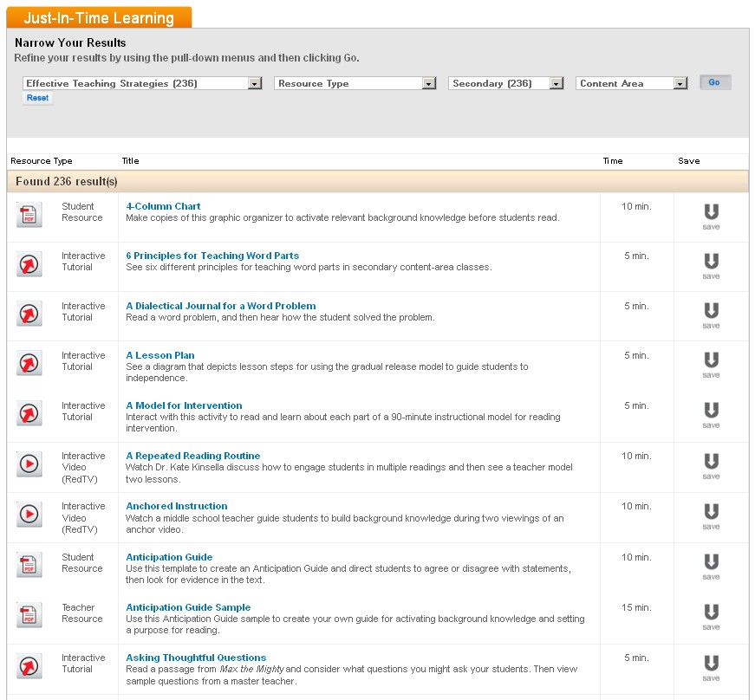Save the Anticipation Guide Sample resource
This screenshot has height=700, width=755.
(711, 616)
